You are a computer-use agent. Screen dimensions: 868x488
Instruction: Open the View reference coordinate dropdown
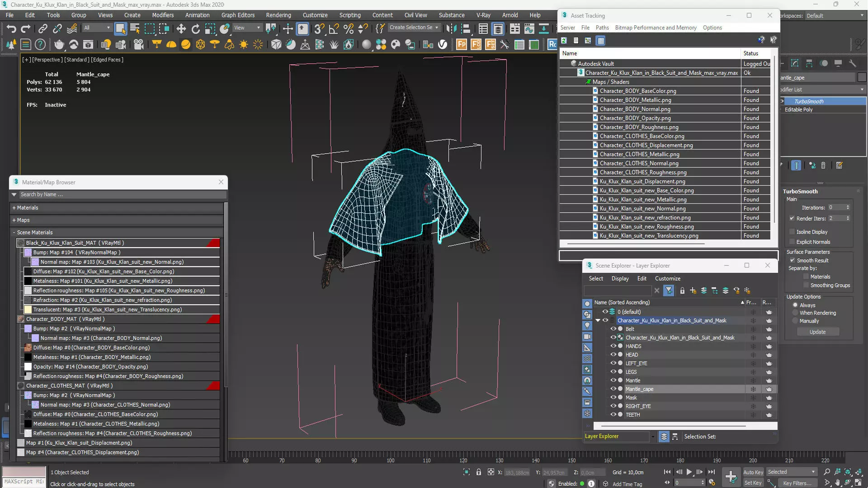coord(247,28)
